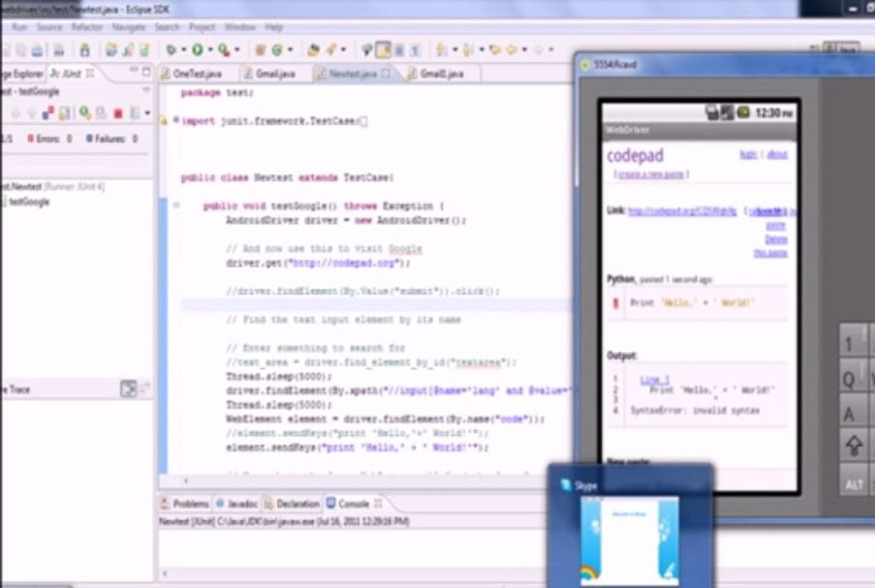Viewport: 875px width, 588px height.
Task: Close the Newtest.java editor tab
Action: click(x=386, y=73)
